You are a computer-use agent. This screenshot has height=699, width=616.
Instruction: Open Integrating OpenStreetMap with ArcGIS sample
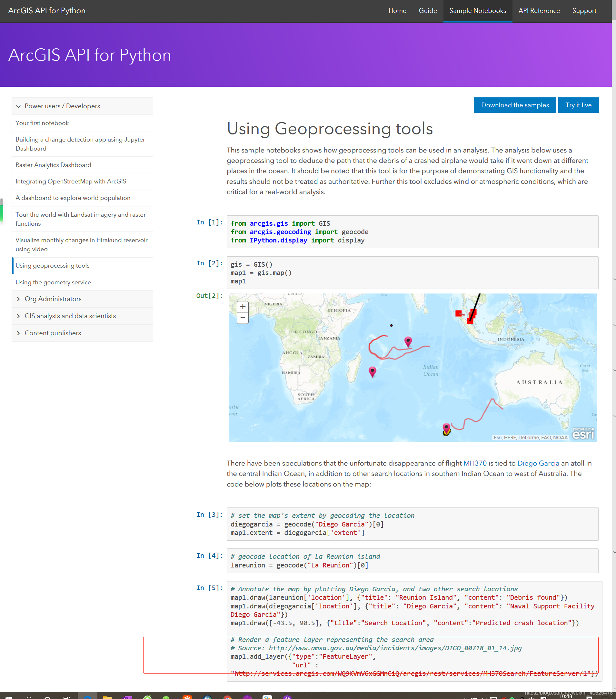[x=83, y=181]
